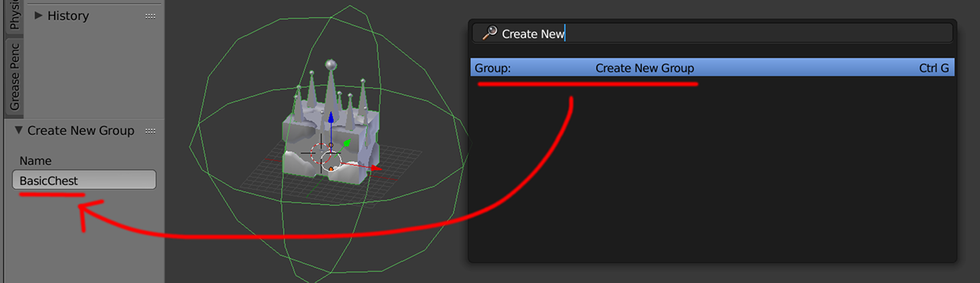Click the Name label above BasicChest field
This screenshot has height=283, width=980.
35,161
